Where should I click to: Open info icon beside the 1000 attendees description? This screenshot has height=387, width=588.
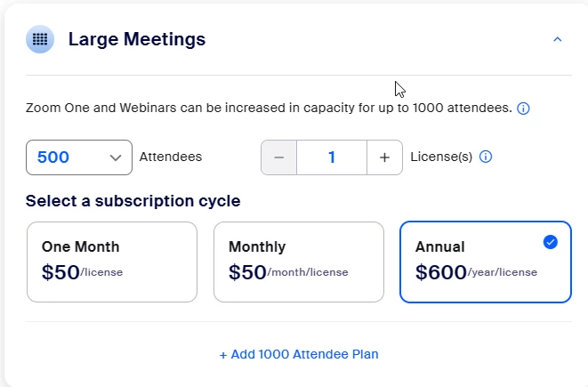click(523, 109)
